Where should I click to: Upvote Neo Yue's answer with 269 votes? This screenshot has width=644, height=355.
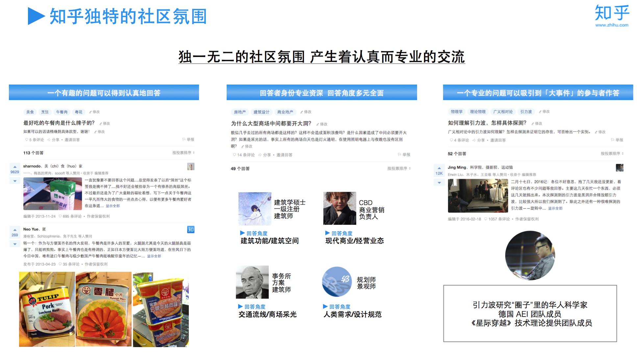[x=15, y=230]
